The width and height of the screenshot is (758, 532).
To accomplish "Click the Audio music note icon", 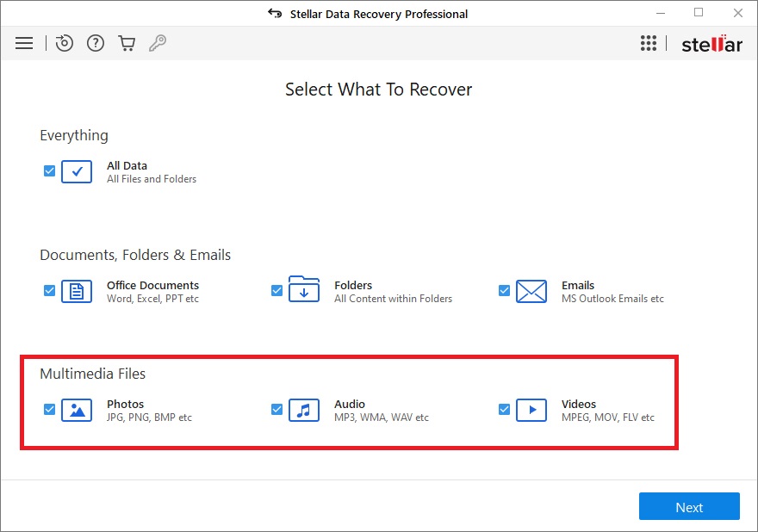I will coord(304,411).
